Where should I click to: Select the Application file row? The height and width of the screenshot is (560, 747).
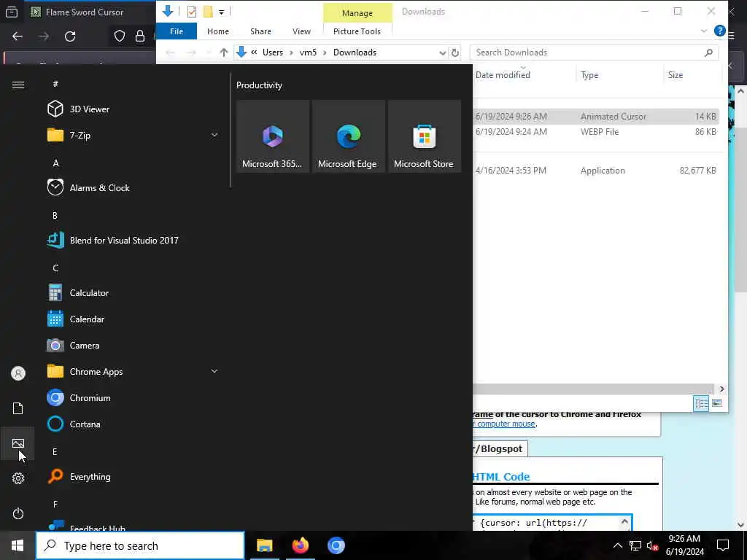(595, 171)
